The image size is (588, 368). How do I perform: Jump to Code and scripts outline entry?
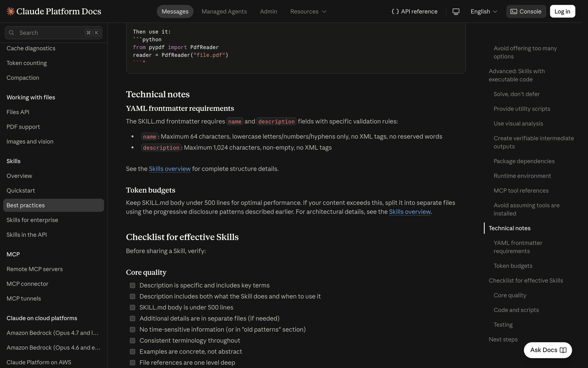516,310
